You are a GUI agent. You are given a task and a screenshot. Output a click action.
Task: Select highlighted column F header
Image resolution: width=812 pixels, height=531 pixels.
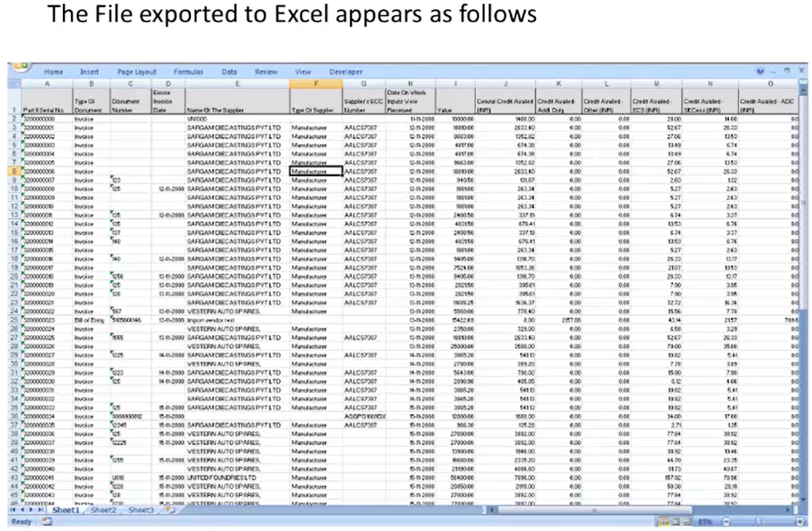[316, 84]
